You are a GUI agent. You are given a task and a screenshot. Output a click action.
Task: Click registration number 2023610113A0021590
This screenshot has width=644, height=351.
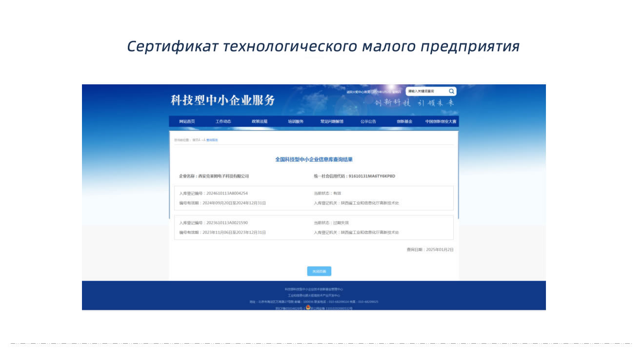(x=227, y=223)
